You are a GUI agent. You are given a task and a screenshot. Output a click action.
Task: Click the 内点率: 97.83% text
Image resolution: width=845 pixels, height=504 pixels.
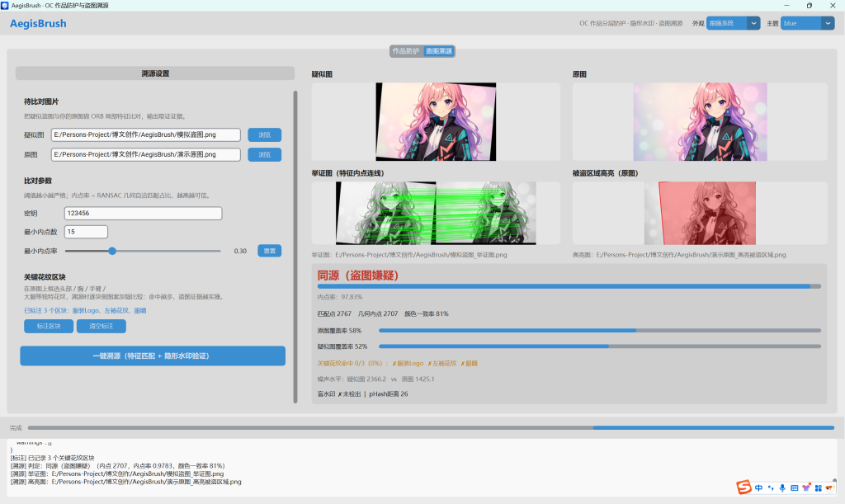pyautogui.click(x=340, y=297)
